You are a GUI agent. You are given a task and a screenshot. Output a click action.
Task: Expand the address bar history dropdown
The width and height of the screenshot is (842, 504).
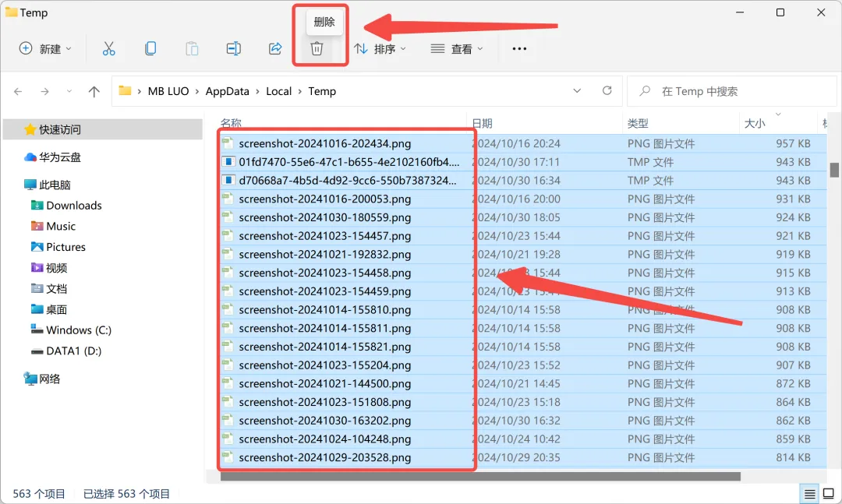(x=577, y=90)
